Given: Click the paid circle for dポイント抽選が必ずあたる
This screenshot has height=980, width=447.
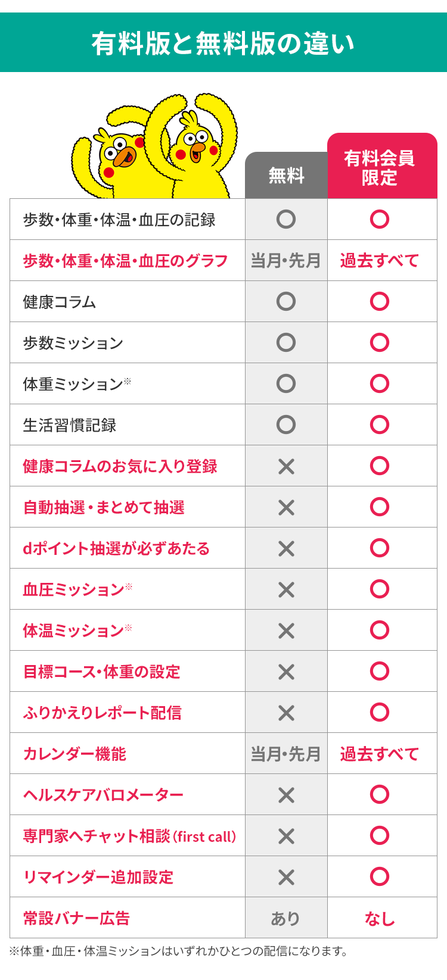Looking at the screenshot, I should pos(380,548).
